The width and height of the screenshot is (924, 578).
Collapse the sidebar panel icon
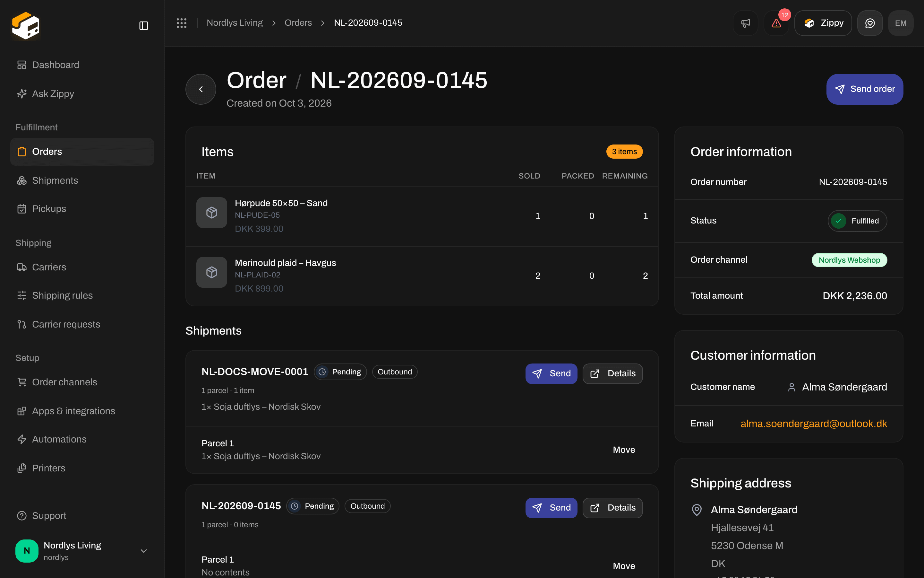click(x=143, y=26)
